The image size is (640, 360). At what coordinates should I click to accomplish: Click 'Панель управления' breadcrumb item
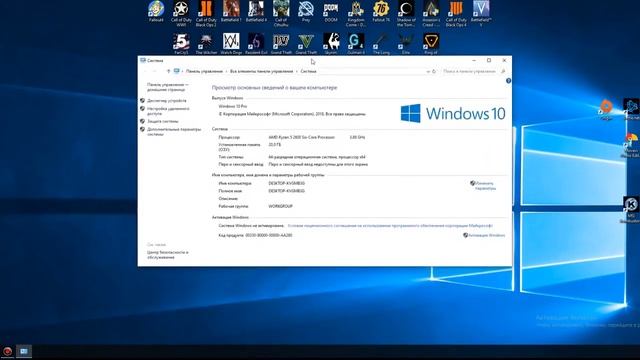click(204, 71)
